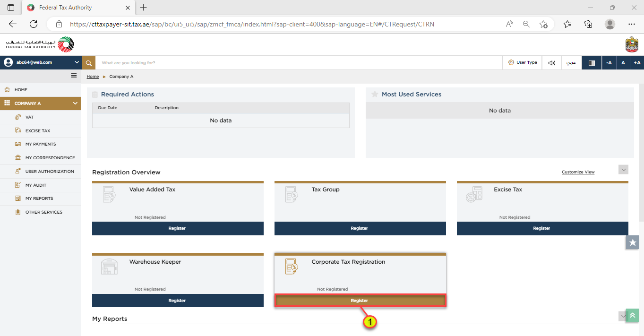Click the Home breadcrumb link
Image resolution: width=644 pixels, height=336 pixels.
pos(93,77)
